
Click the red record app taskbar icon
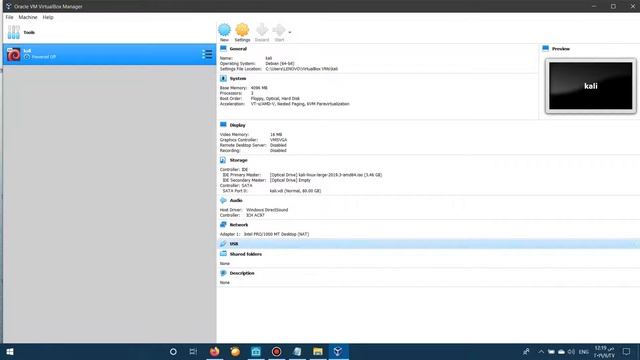click(x=276, y=352)
